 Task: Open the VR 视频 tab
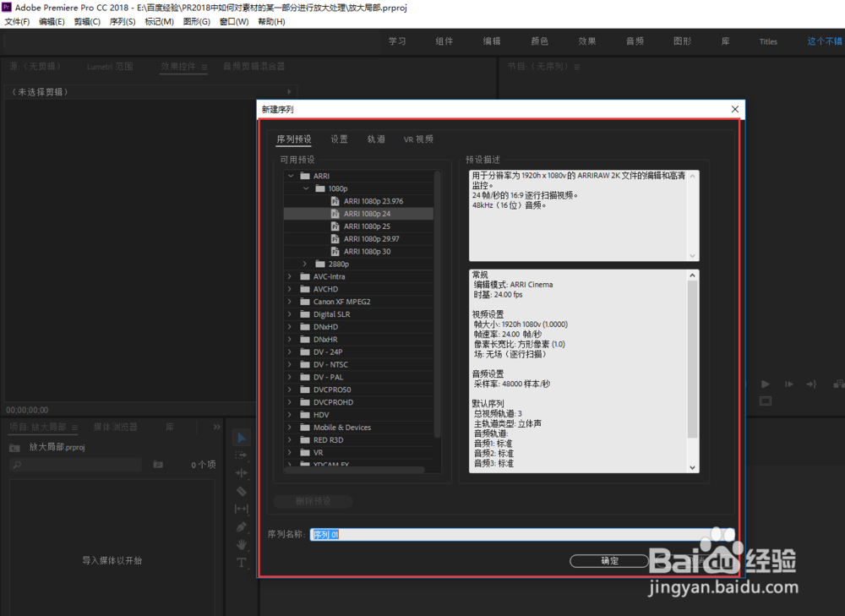click(418, 139)
